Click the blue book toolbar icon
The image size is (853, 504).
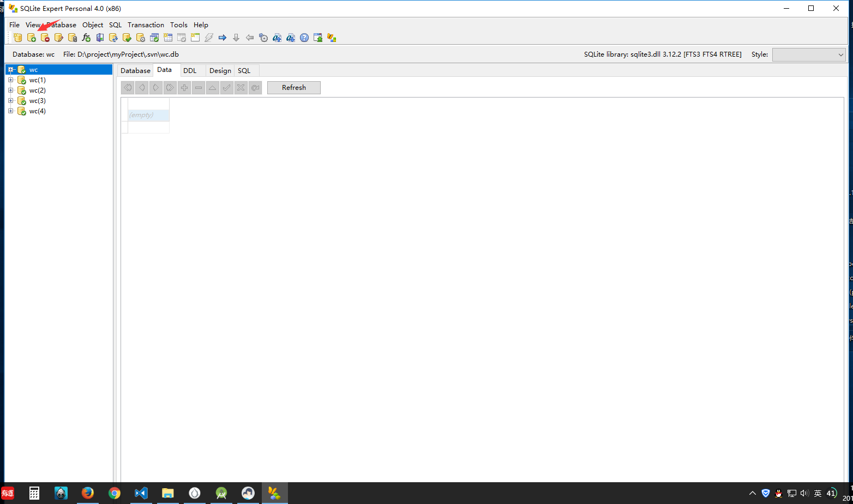(x=100, y=38)
